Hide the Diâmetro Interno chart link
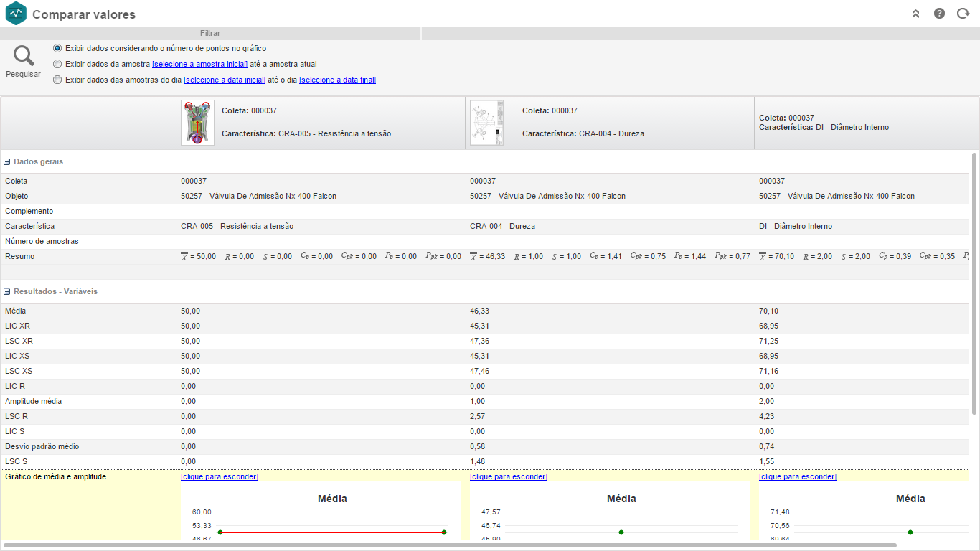 pyautogui.click(x=797, y=476)
